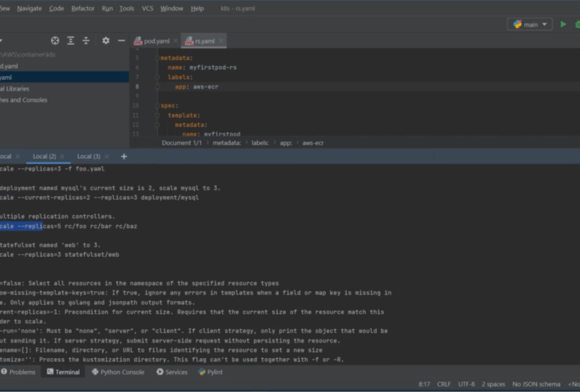The image size is (580, 392).
Task: Close the pod.yaml editor tab
Action: coord(176,41)
